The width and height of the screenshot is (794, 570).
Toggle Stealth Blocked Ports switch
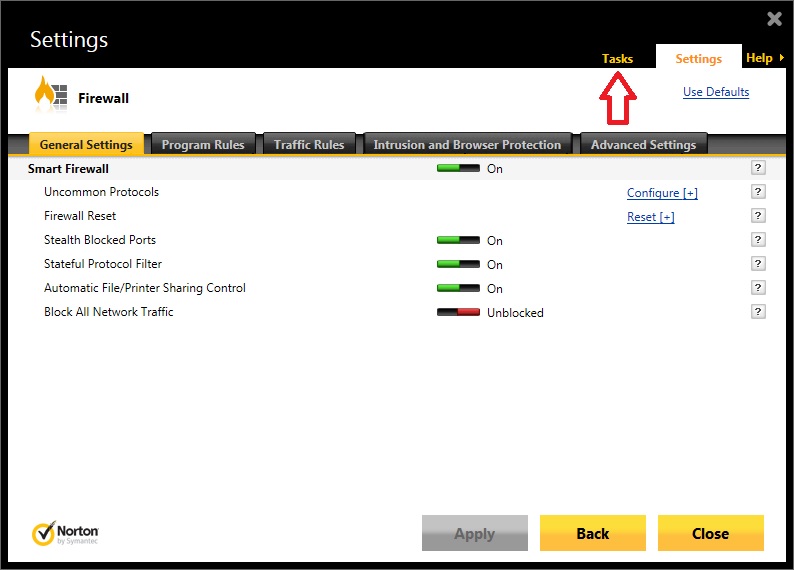(x=458, y=240)
